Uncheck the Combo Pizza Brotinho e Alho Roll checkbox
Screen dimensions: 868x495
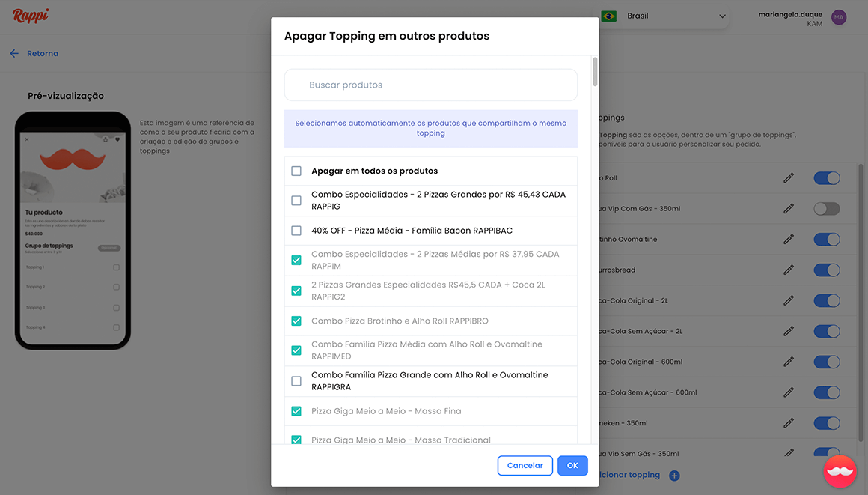coord(296,321)
